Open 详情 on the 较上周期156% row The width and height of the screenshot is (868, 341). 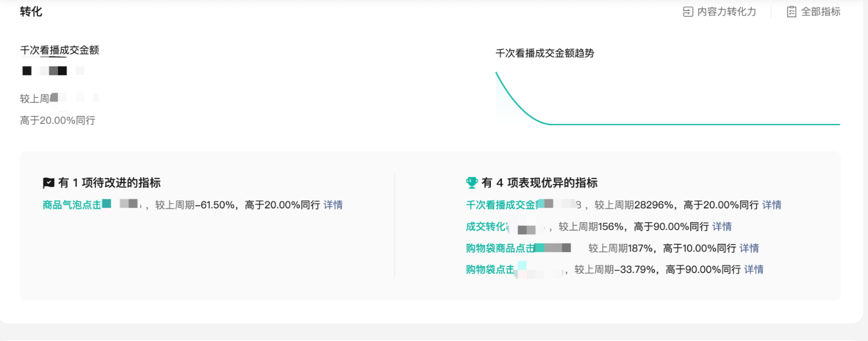(722, 227)
